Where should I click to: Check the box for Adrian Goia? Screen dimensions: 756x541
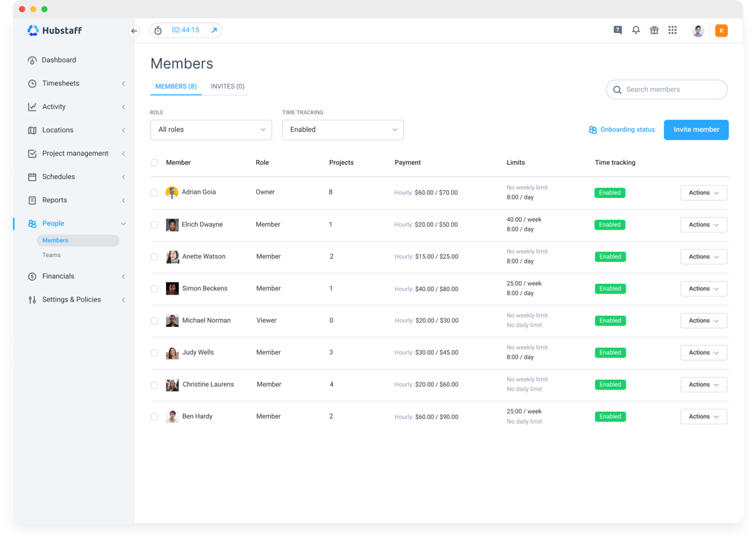[154, 192]
